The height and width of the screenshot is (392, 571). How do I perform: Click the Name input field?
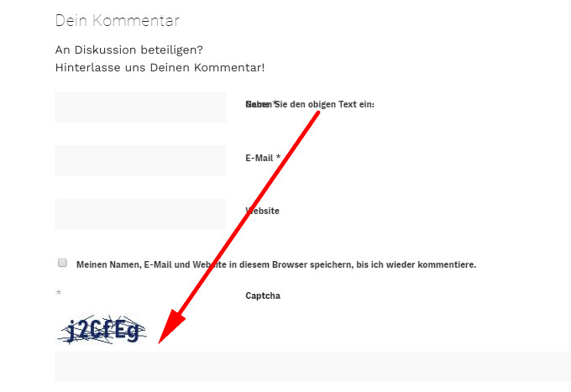click(140, 107)
